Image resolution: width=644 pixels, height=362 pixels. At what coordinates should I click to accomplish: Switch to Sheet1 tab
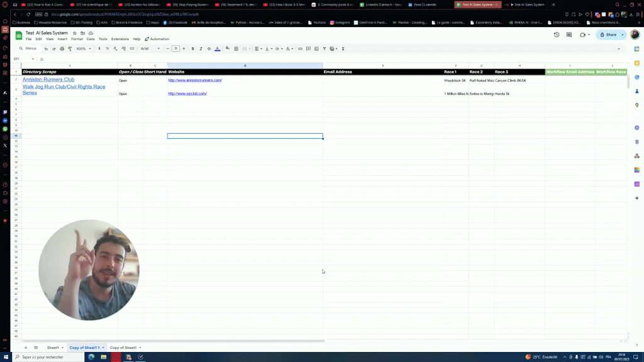[x=53, y=348]
